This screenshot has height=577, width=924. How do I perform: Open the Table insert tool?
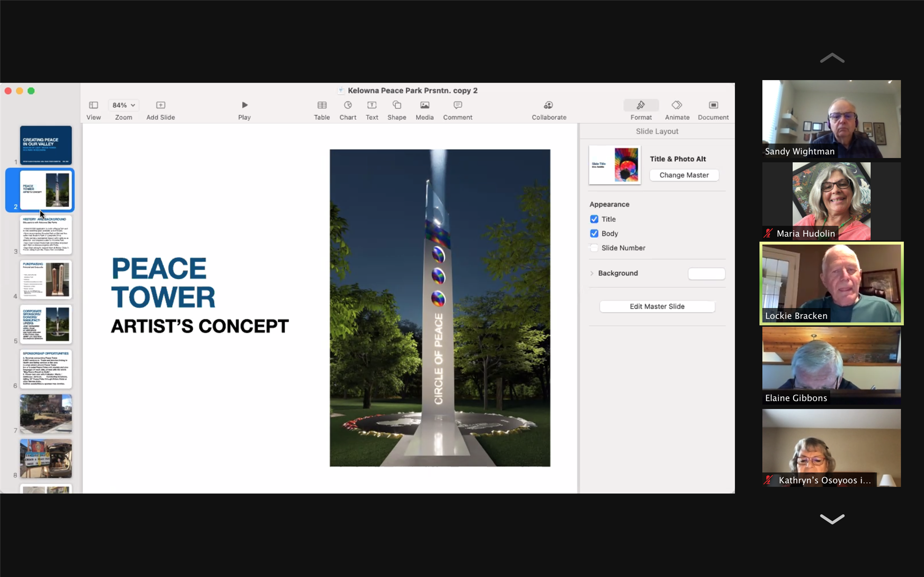(x=322, y=105)
